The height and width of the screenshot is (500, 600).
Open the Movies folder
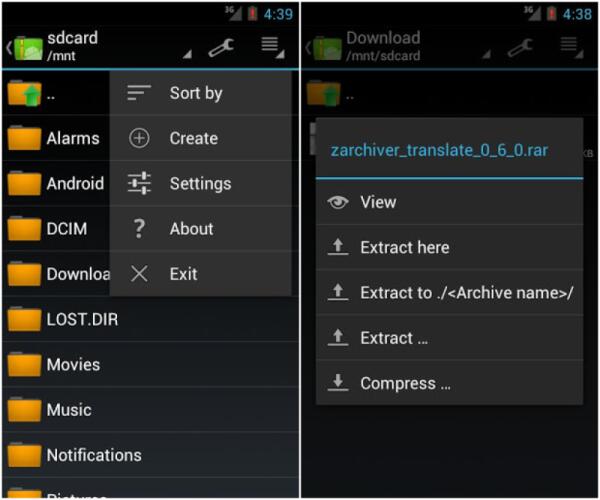tap(72, 365)
